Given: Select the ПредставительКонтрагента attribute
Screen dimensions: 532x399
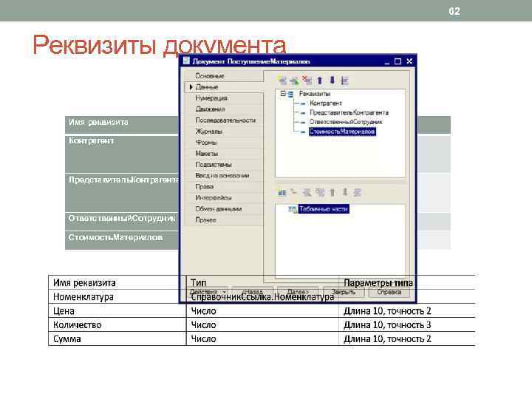Looking at the screenshot, I should point(349,112).
